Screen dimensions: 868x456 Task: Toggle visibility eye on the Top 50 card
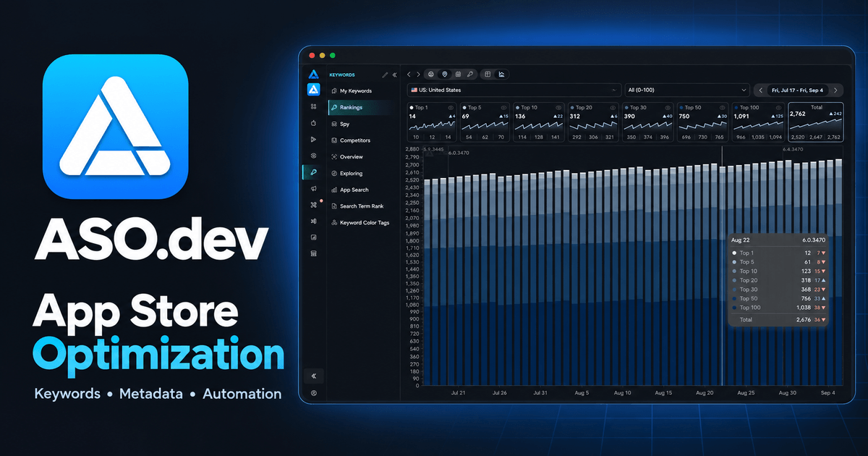tap(721, 107)
